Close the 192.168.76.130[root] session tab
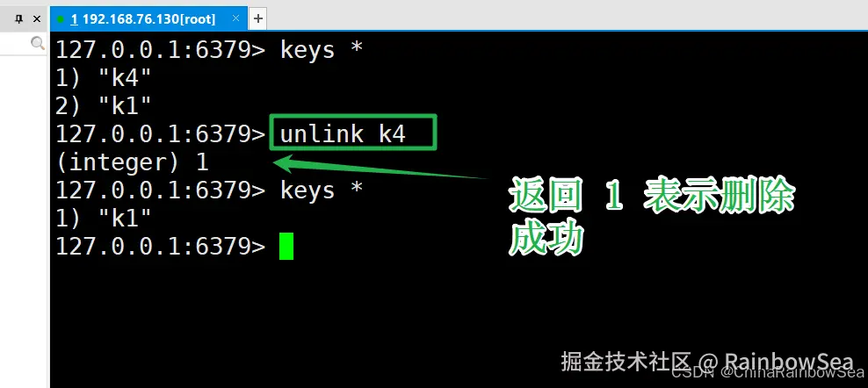This screenshot has height=388, width=868. 235,18
